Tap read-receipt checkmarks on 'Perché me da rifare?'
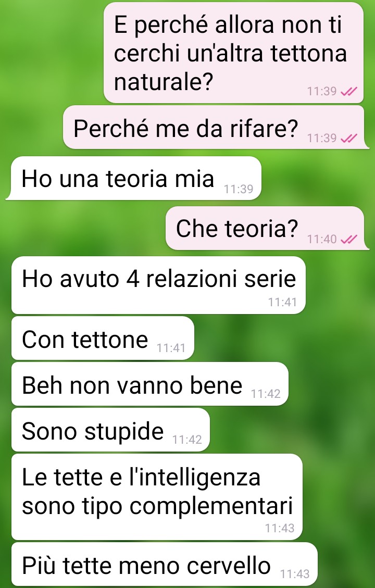 348,139
